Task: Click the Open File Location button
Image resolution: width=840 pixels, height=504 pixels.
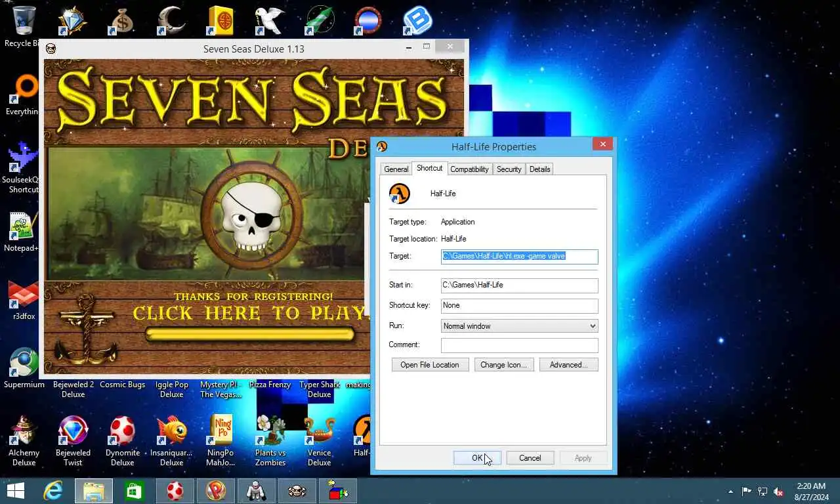Action: [x=430, y=365]
